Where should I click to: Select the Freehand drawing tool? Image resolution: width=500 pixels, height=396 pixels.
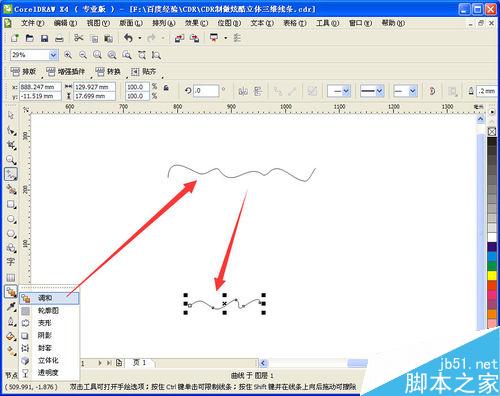11,174
